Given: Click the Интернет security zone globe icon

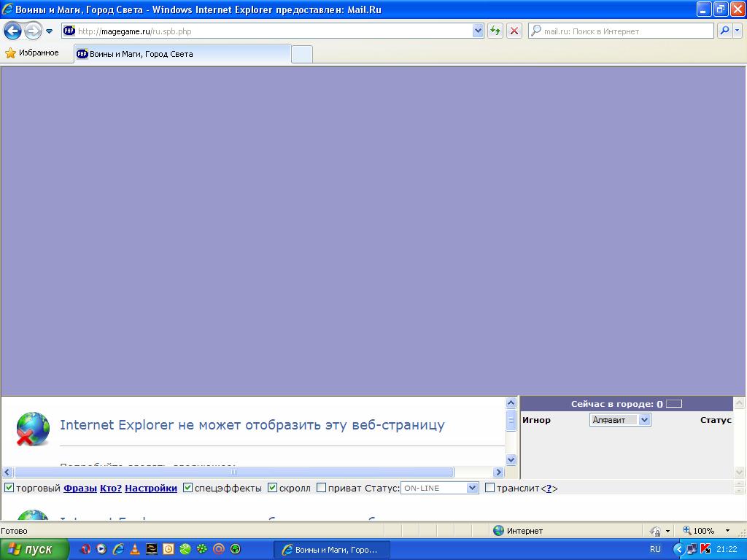Looking at the screenshot, I should click(x=499, y=531).
